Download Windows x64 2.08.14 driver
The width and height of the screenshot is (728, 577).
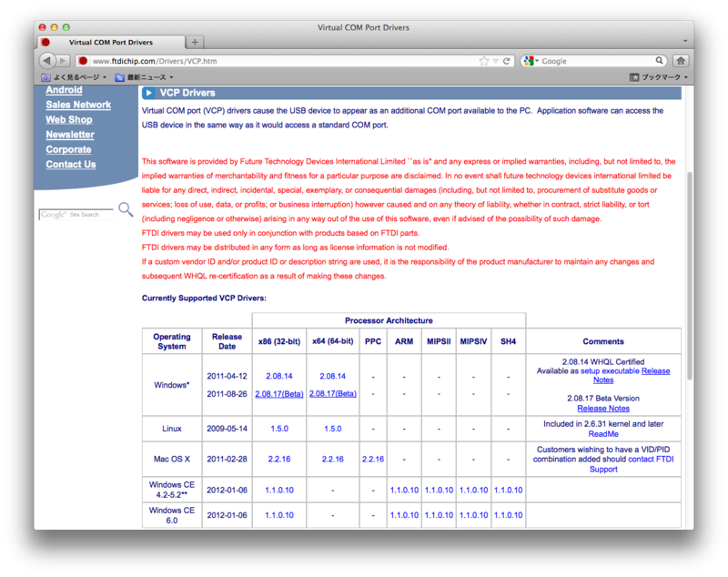click(332, 376)
